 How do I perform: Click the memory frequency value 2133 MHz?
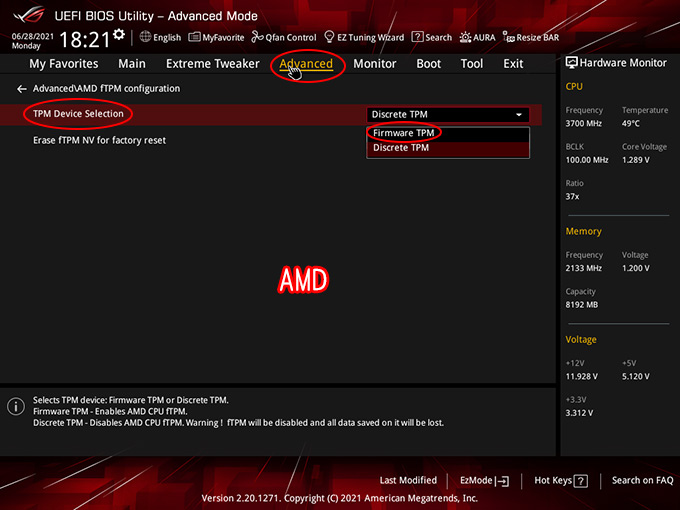(583, 268)
